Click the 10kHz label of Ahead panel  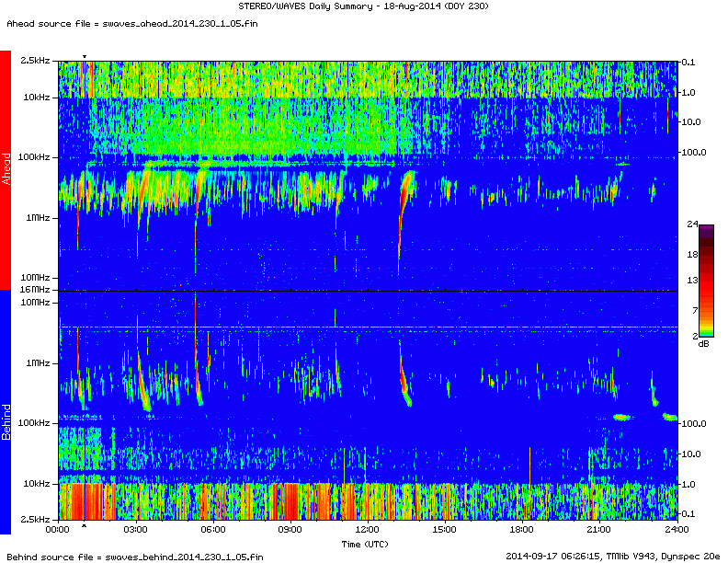37,98
